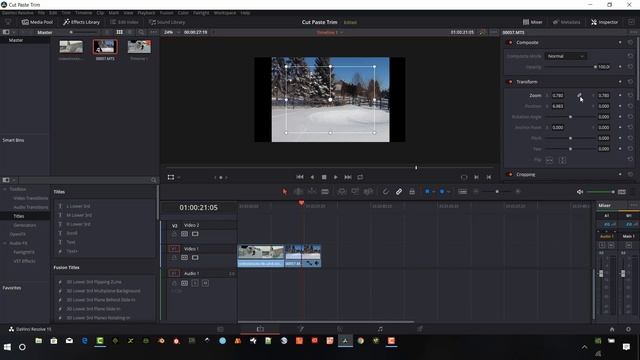
Task: Open the Mixer panel
Action: tap(533, 22)
